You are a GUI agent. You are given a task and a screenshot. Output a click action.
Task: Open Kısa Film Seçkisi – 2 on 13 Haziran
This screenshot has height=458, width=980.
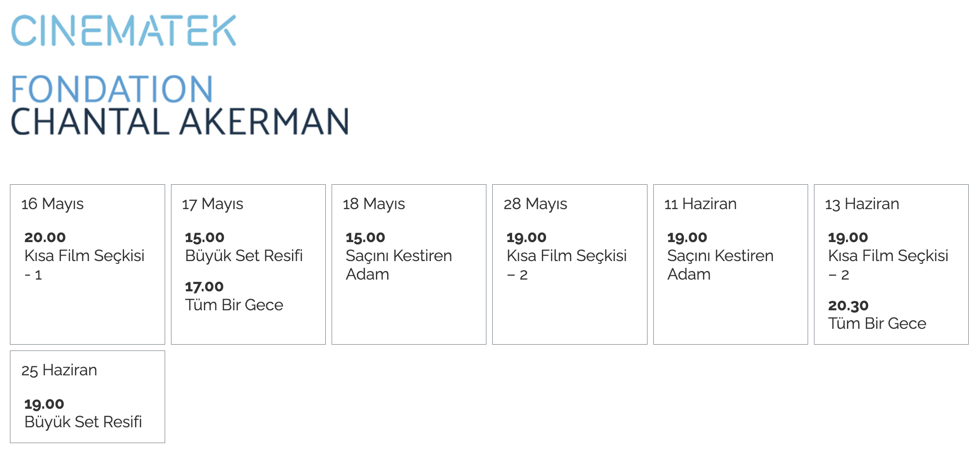click(x=888, y=265)
